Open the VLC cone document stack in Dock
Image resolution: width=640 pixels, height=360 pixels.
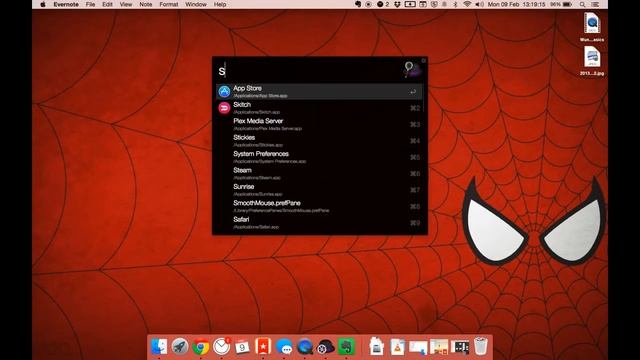397,347
